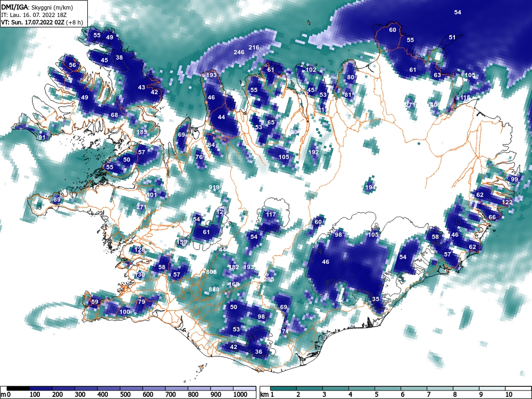This screenshot has height=399, width=532.
Task: Click the visibility value 35
Action: [375, 299]
